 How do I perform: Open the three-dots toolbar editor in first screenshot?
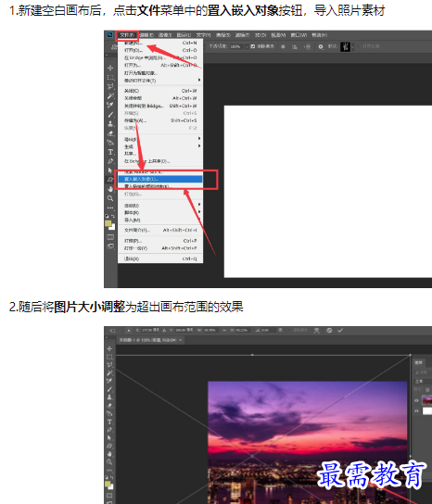(x=110, y=208)
